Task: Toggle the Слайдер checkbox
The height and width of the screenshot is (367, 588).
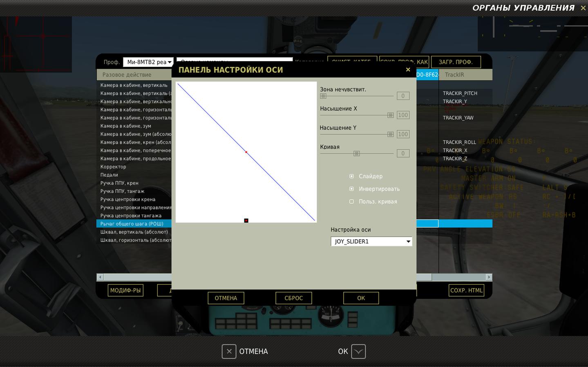Action: pos(351,176)
